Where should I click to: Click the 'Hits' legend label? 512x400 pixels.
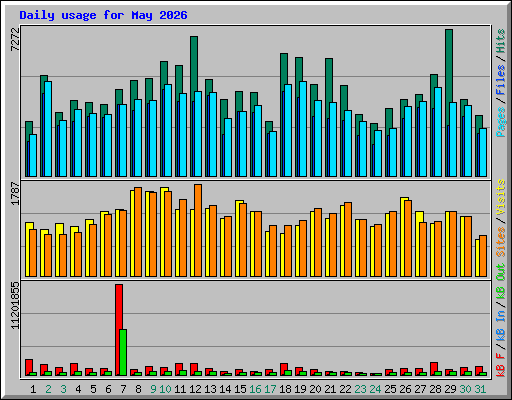pos(501,41)
